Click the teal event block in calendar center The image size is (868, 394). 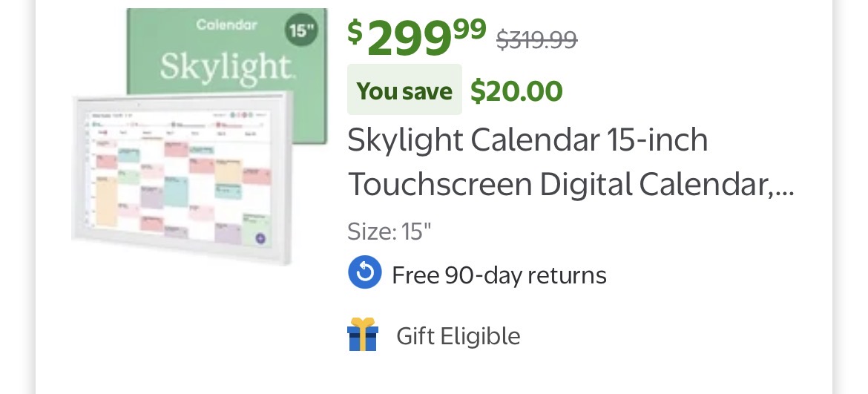point(176,191)
